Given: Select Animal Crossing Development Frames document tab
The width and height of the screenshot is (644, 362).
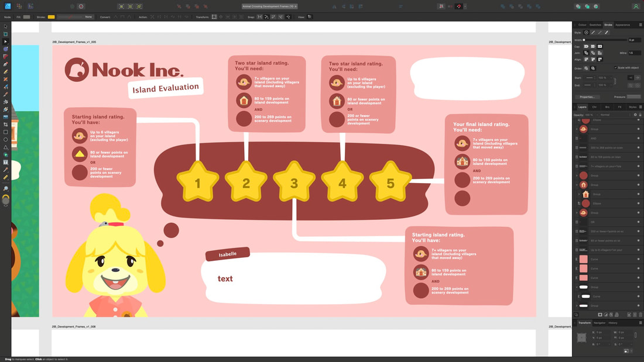Looking at the screenshot, I should coord(269,6).
